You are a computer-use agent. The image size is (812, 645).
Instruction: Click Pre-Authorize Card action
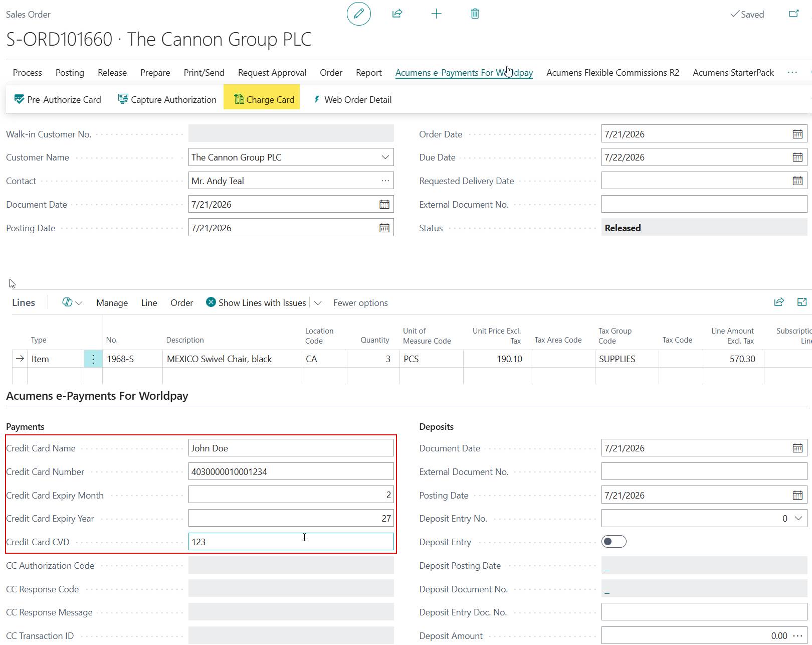pyautogui.click(x=58, y=100)
